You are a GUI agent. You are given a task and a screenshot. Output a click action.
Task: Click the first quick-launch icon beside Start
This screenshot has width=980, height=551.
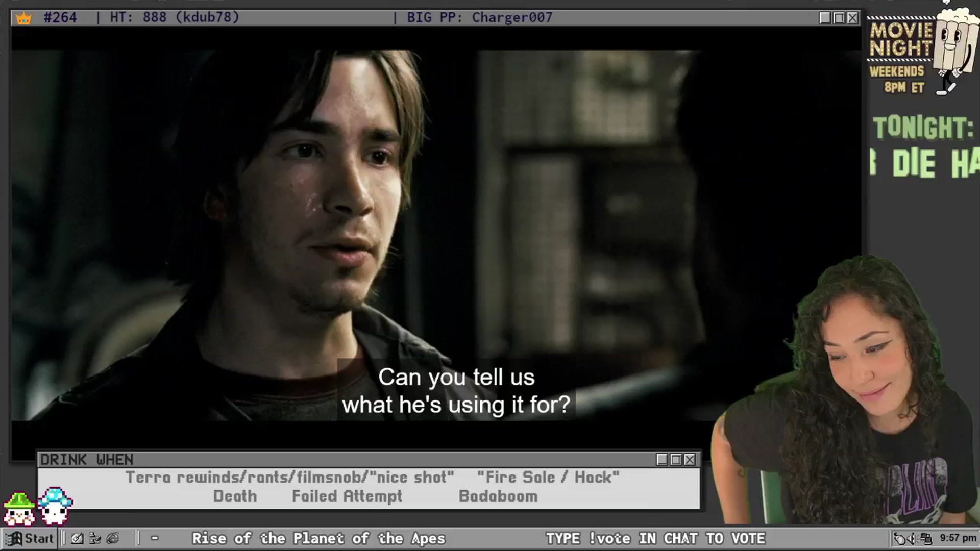[x=77, y=538]
